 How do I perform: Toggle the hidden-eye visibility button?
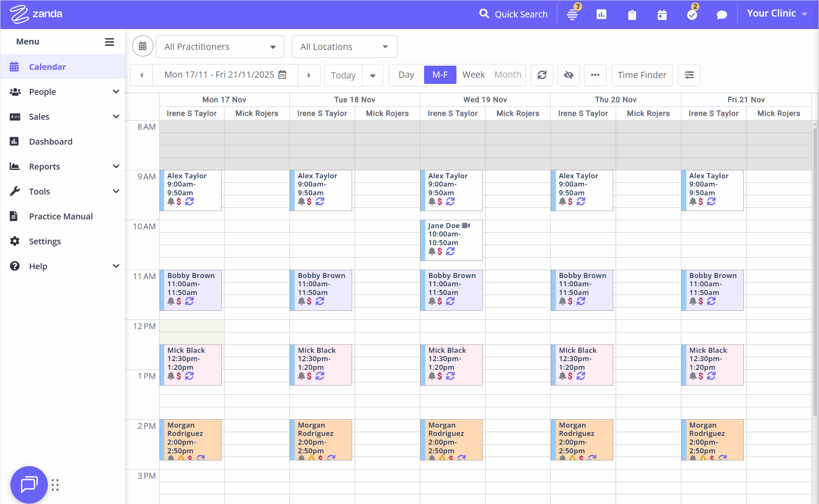[x=568, y=75]
